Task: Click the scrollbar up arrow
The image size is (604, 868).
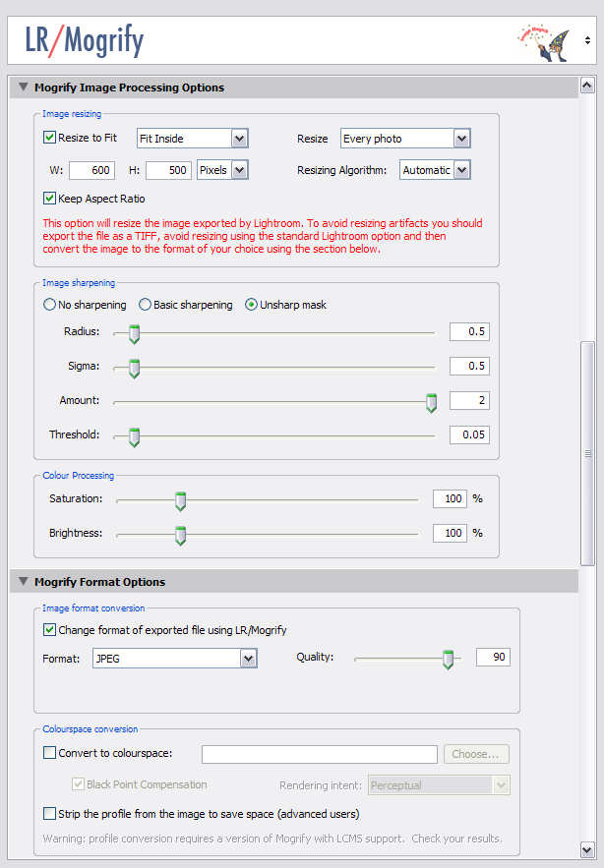Action: pos(587,86)
